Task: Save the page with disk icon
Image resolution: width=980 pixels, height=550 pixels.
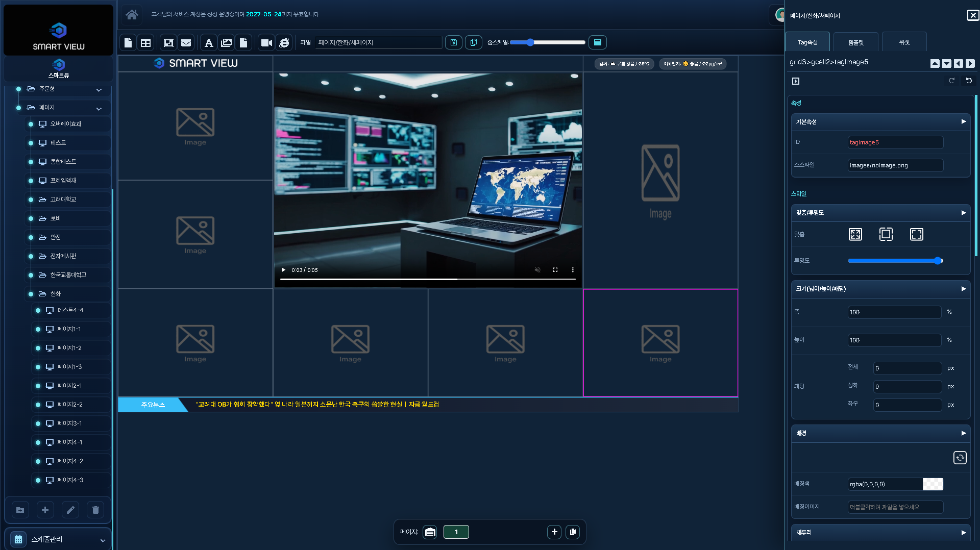Action: 454,42
